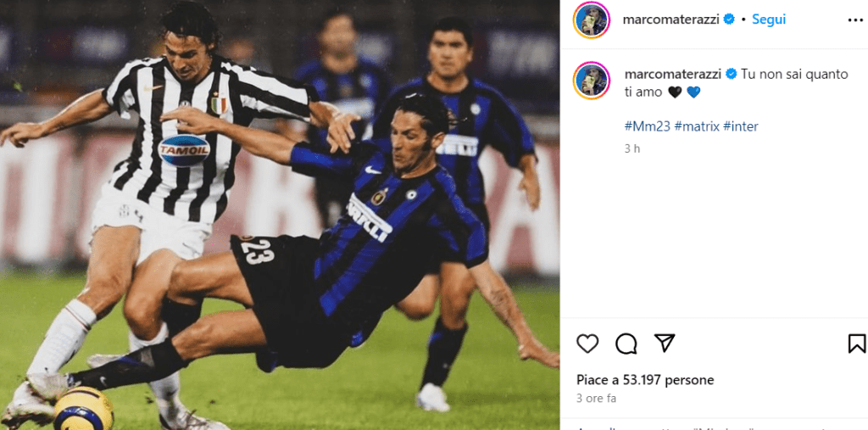The height and width of the screenshot is (430, 868).
Task: Click the '3 h' caption time label
Action: tap(632, 148)
